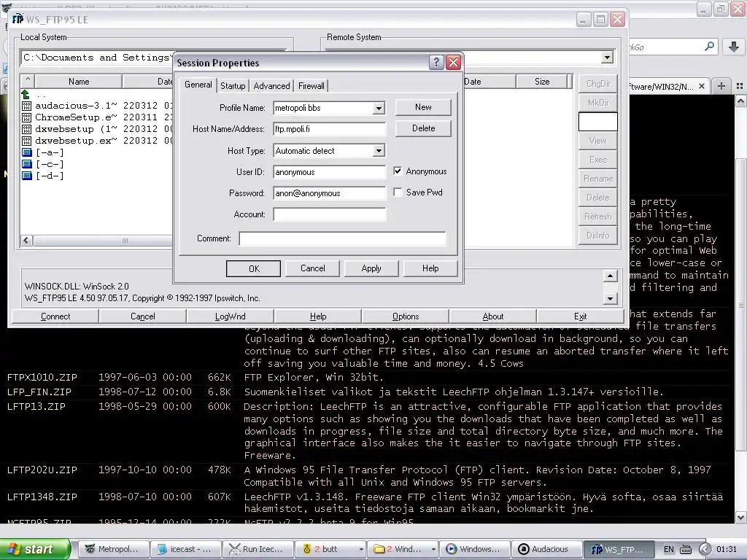
Task: Click the Options button in WS_FTP95
Action: coord(406,316)
